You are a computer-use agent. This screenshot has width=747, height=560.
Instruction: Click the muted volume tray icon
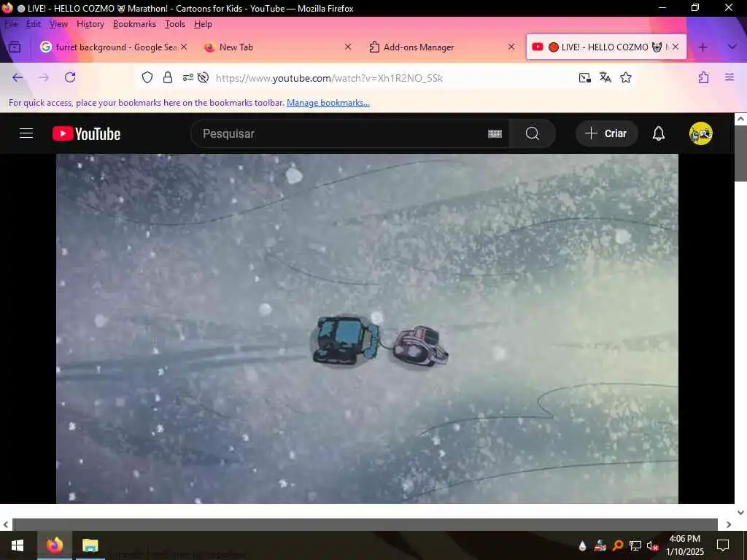click(652, 545)
